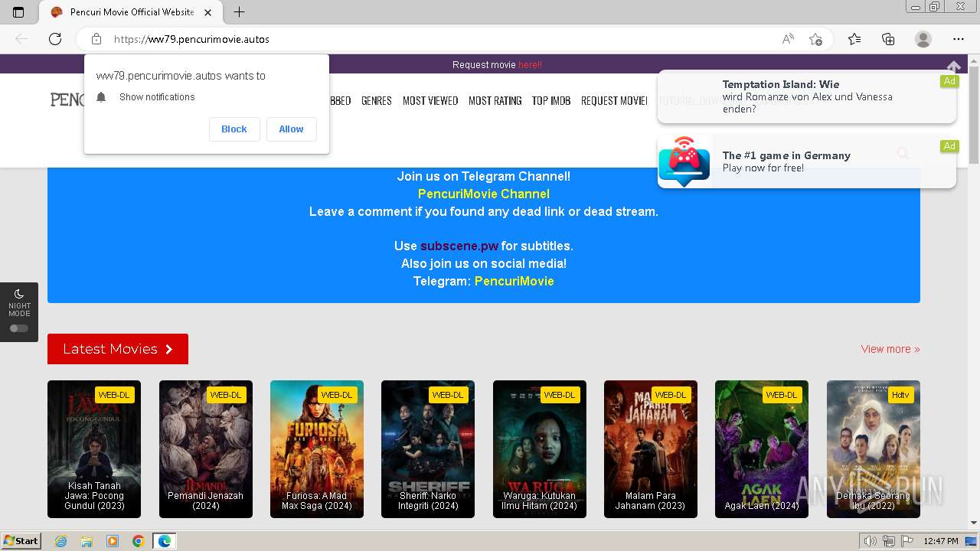The width and height of the screenshot is (980, 551).
Task: Open browser Collections icon
Action: (888, 39)
